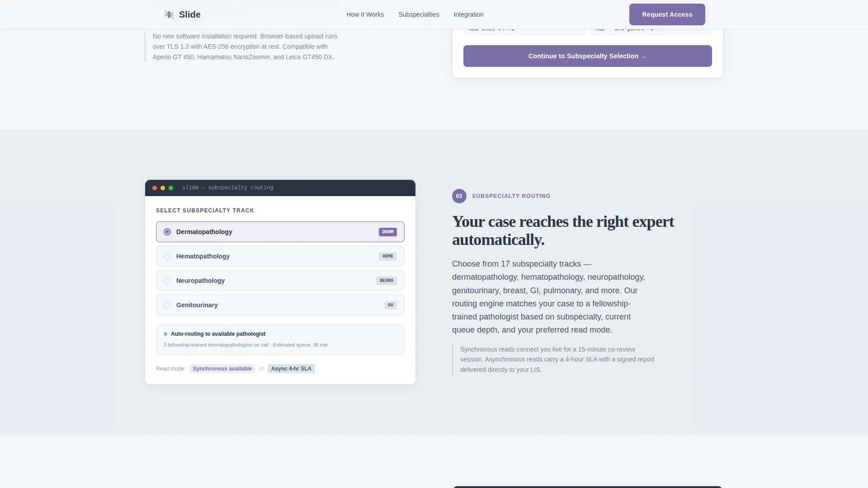Image resolution: width=868 pixels, height=488 pixels.
Task: Click 'SELECT SUBSPECIALTY TRACK' heading
Action: coord(205,211)
